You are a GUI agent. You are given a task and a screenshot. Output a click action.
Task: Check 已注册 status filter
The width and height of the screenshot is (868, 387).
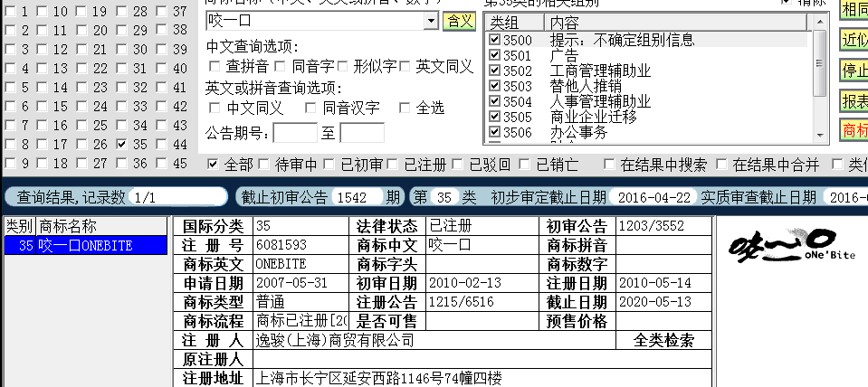(x=393, y=165)
